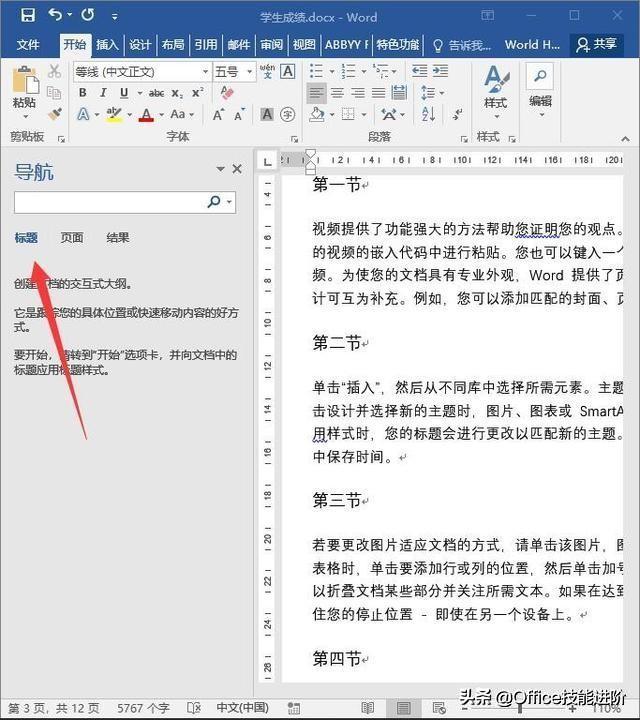
Task: Toggle underline formatting
Action: 124,93
